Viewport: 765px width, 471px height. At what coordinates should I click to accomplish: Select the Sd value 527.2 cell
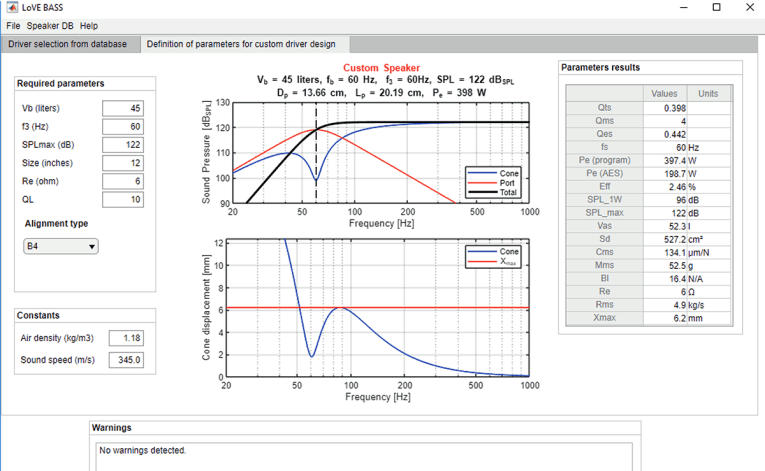(x=665, y=239)
